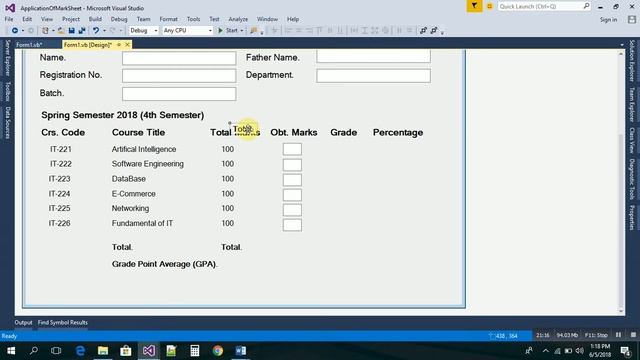Viewport: 640px width, 360px height.
Task: Click the Obt. Marks box for IT-221
Action: pyautogui.click(x=292, y=149)
